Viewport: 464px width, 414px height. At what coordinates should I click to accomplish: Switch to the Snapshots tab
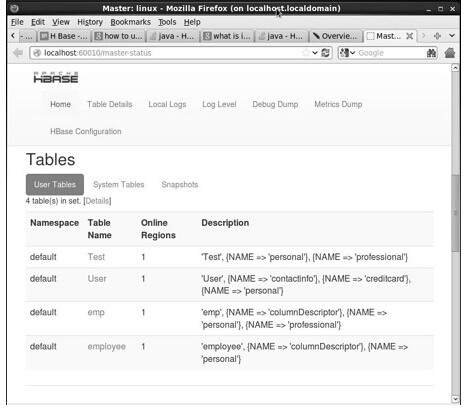click(180, 184)
